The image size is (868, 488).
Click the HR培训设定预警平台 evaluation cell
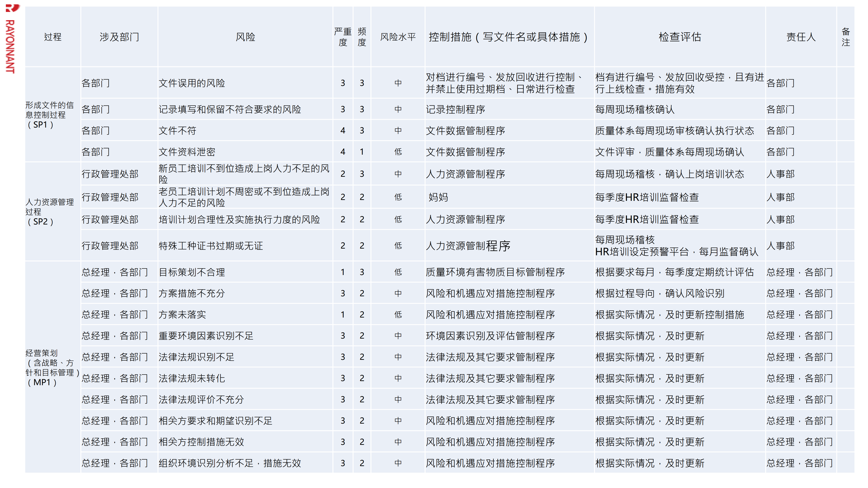coord(680,246)
